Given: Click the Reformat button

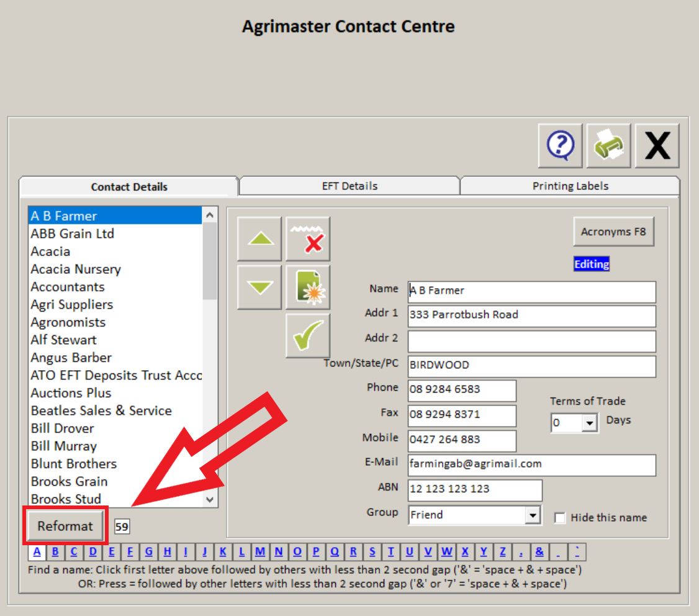Looking at the screenshot, I should click(65, 526).
